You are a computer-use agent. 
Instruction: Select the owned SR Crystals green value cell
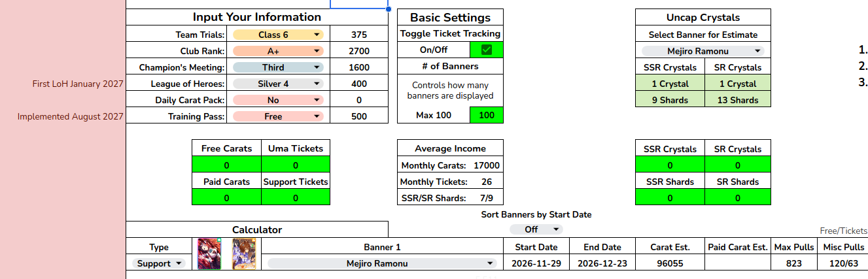(738, 165)
